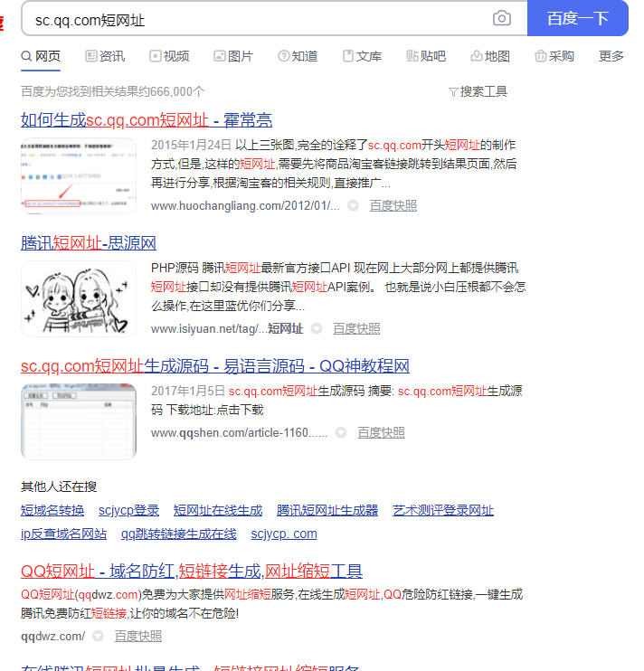Image resolution: width=644 pixels, height=671 pixels.
Task: Open result sc.qq.com短网址生成源码 - 易语言源码
Action: click(214, 366)
